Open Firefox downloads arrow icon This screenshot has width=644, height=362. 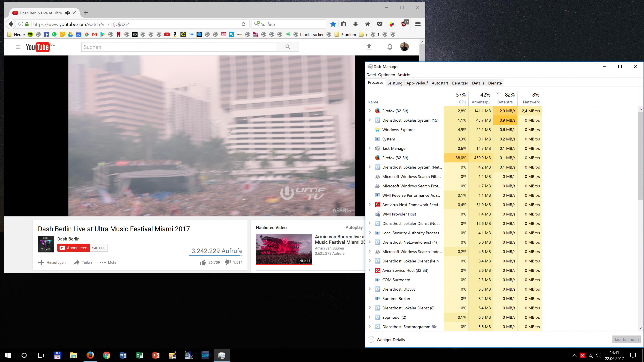355,24
